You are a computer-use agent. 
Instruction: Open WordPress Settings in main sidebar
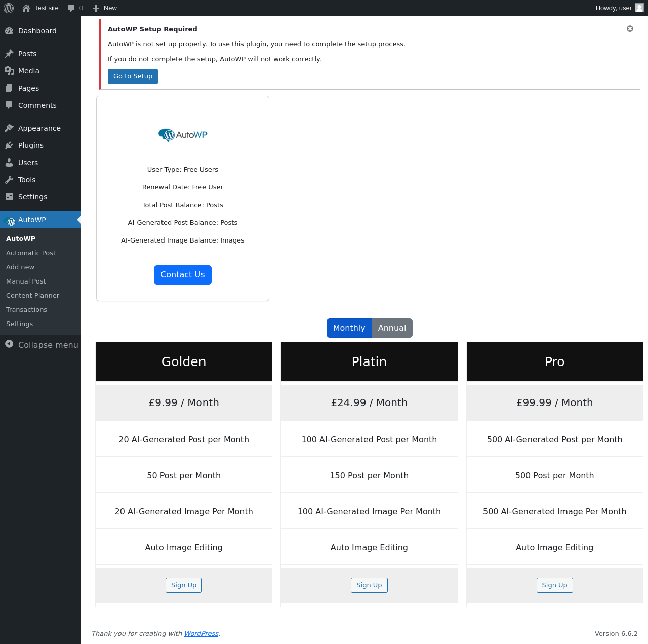click(x=40, y=197)
